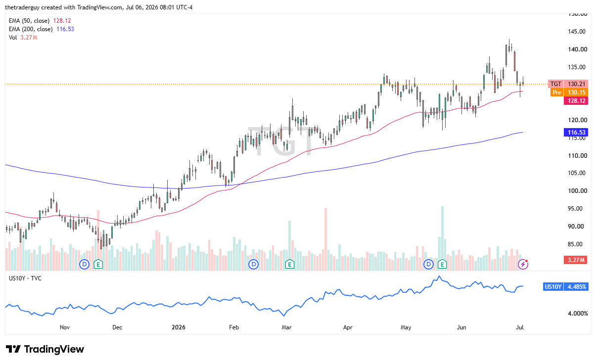
Task: Select the dividend D marker after May
Action: click(x=429, y=264)
